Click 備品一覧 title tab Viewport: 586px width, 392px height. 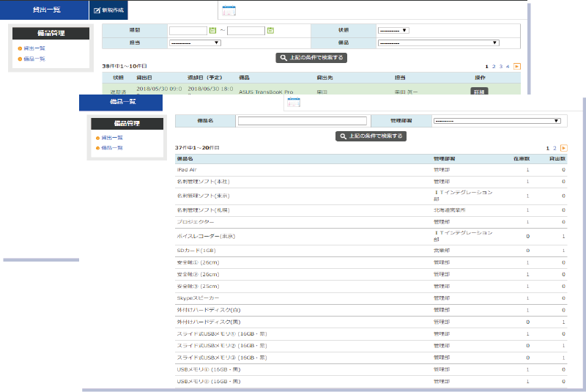click(x=121, y=102)
